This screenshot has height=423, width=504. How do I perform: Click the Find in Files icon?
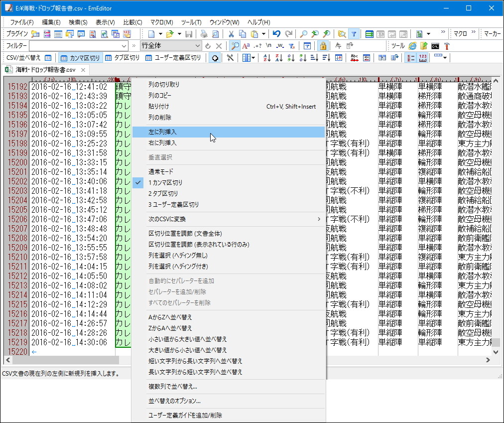pyautogui.click(x=342, y=34)
